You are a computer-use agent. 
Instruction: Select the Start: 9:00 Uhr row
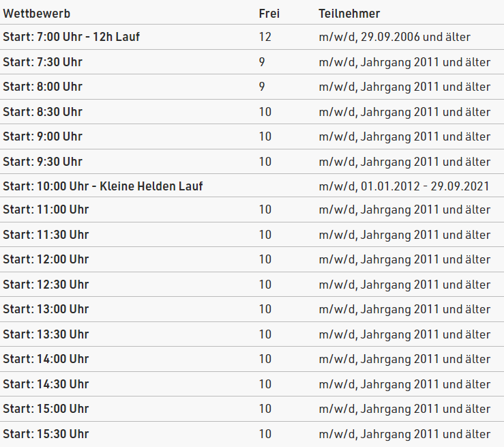pos(252,136)
